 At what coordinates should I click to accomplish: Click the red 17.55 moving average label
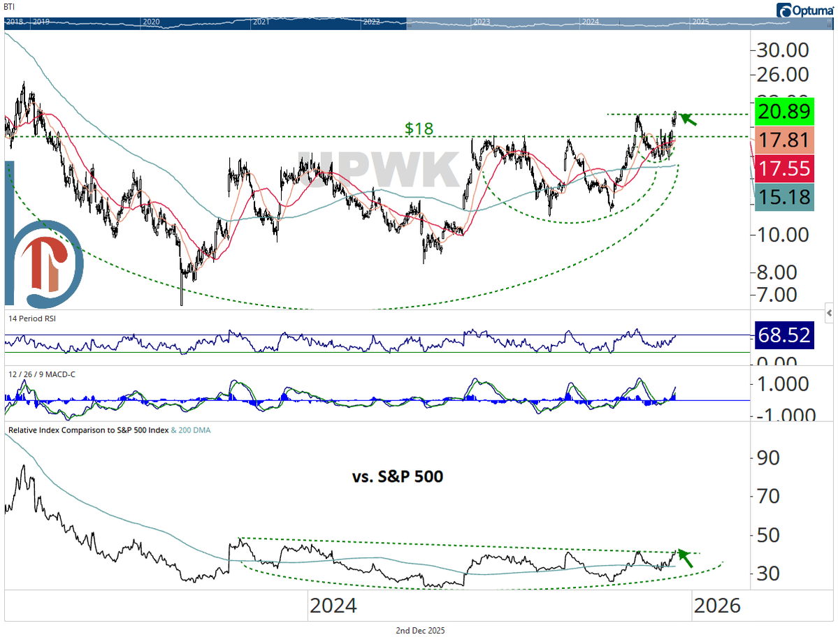(784, 168)
